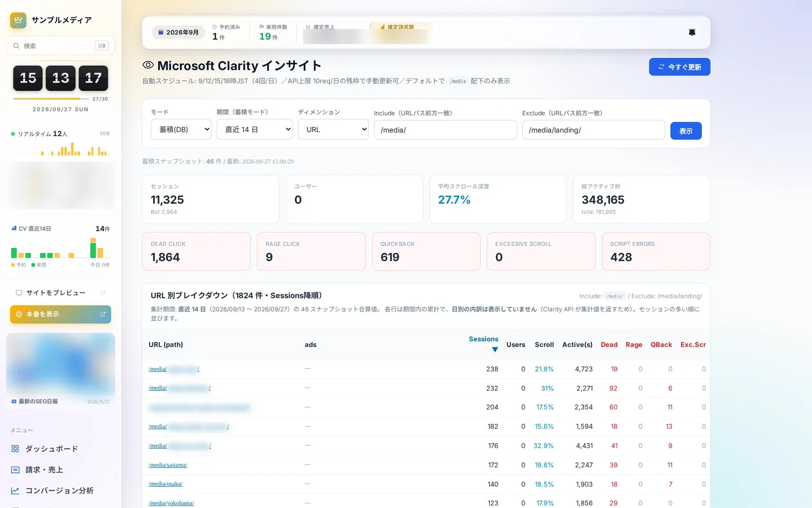Click the 確定売上 chart icon

coord(309,27)
